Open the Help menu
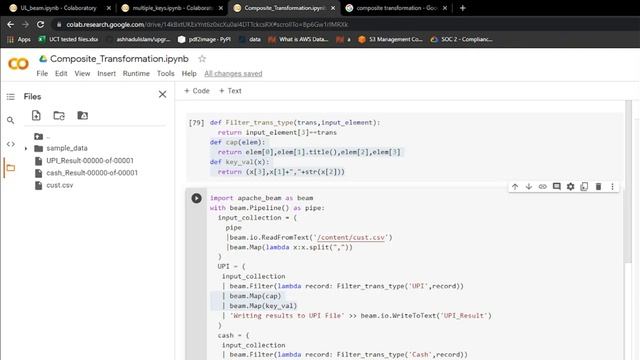 (x=189, y=73)
